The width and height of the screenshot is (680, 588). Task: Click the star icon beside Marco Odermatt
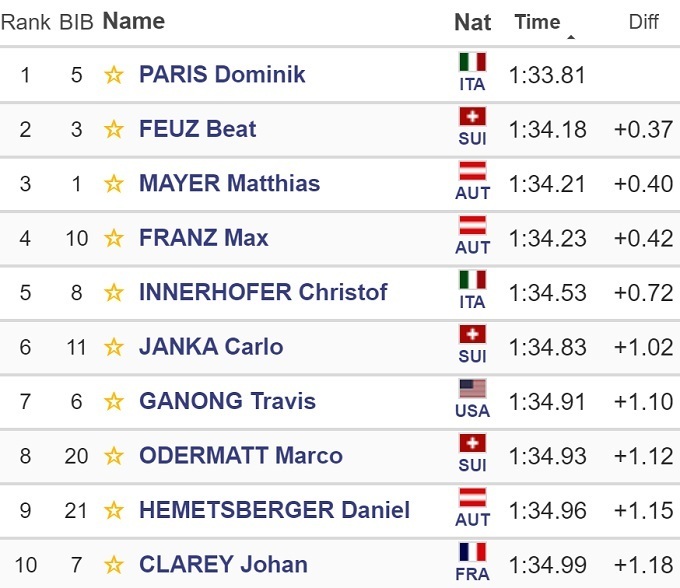114,456
